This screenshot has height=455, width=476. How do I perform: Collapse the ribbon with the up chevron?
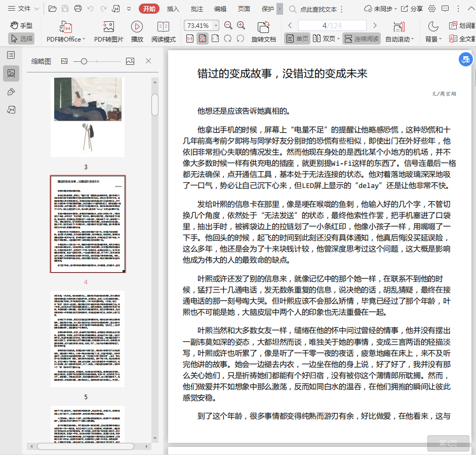tap(471, 9)
